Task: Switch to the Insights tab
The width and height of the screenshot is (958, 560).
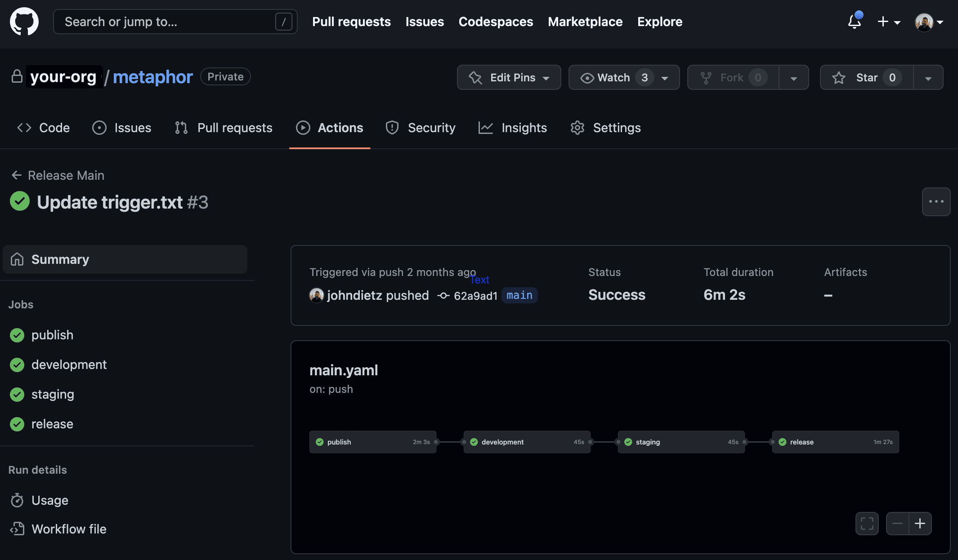Action: (513, 128)
